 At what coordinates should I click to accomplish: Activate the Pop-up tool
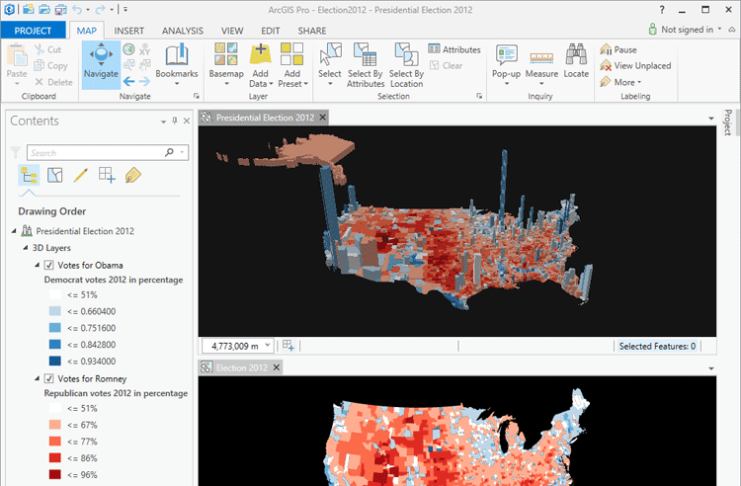[x=506, y=65]
